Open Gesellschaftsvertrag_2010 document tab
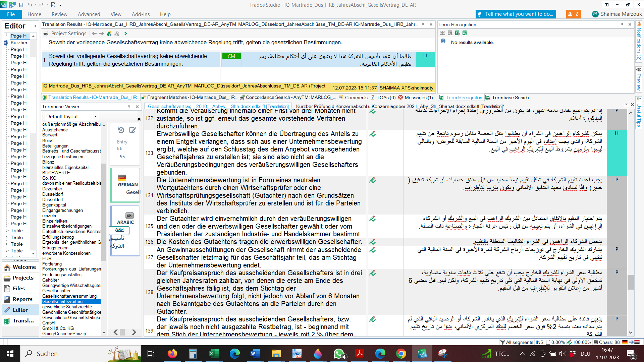The width and height of the screenshot is (644, 362). click(x=218, y=106)
